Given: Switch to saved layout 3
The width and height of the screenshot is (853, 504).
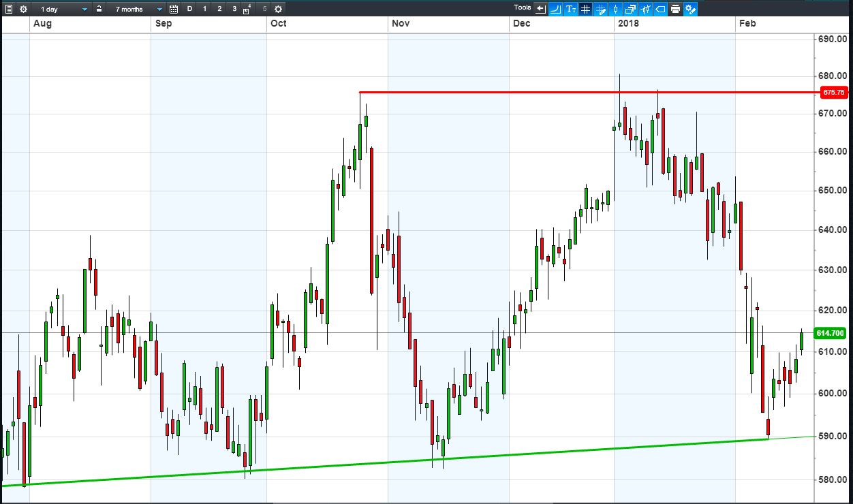Looking at the screenshot, I should 234,9.
